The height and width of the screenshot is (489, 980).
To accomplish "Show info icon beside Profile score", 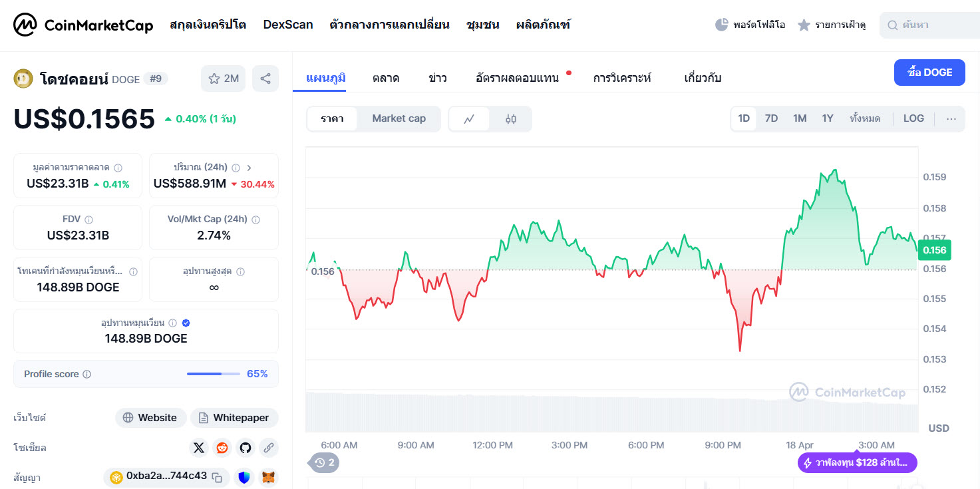I will [86, 375].
